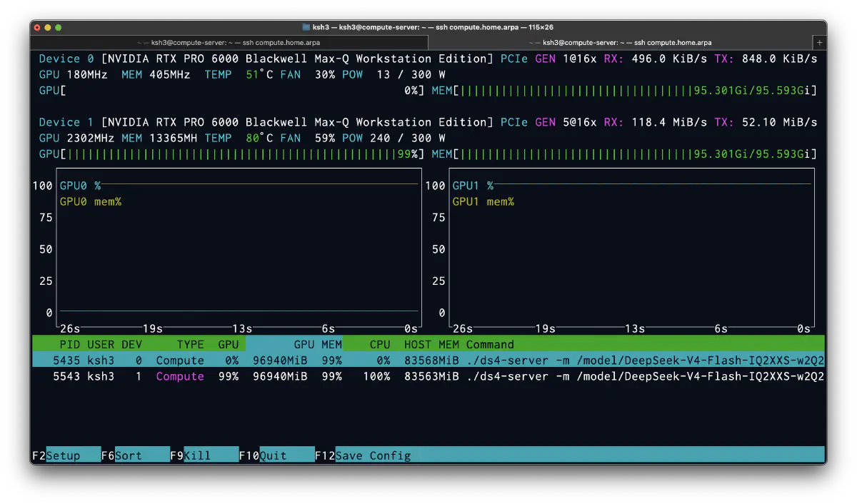Screen dimensions: 857x504
Task: Click the folder icon in window title
Action: click(x=306, y=27)
